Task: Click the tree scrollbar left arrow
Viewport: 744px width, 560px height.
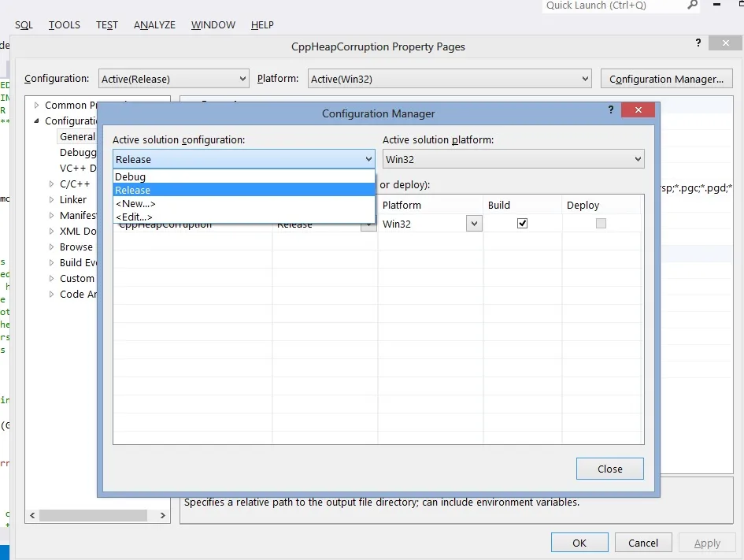Action: coord(32,515)
